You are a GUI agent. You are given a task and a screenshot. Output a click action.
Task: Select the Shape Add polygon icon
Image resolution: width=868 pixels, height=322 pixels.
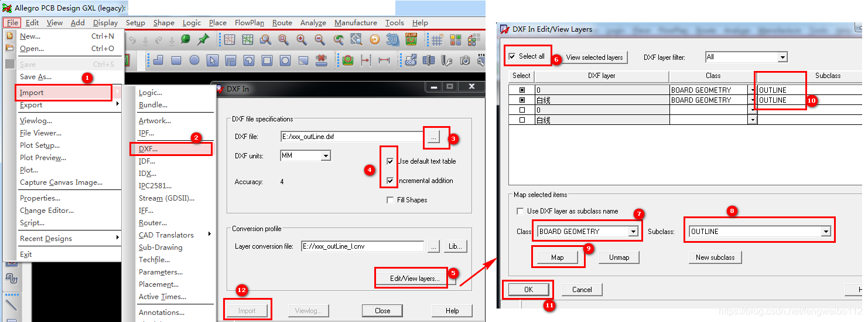pos(159,60)
